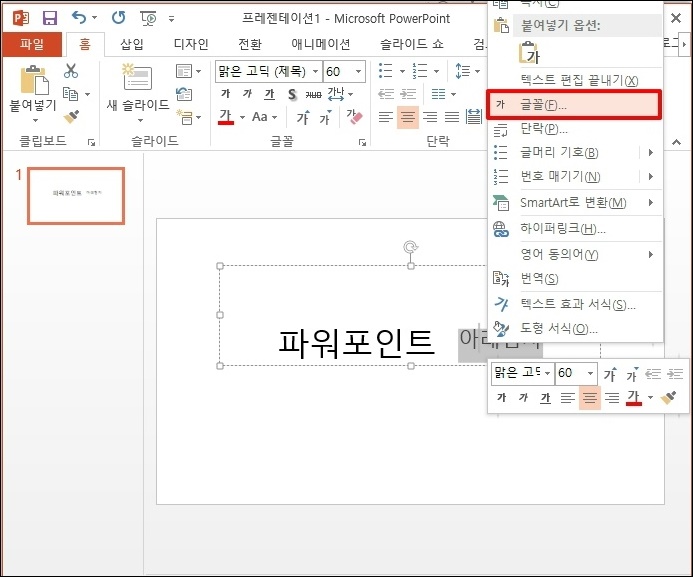
Task: Increase list indent level in ribbon
Action: [x=407, y=94]
